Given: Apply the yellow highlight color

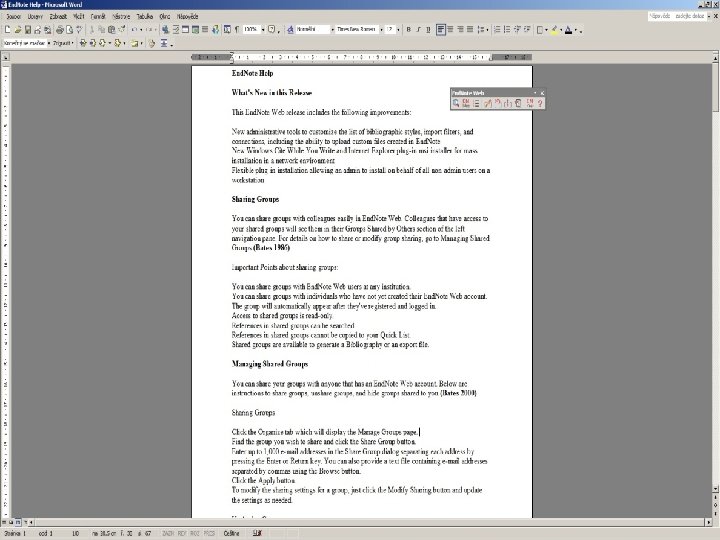Looking at the screenshot, I should click(x=554, y=30).
